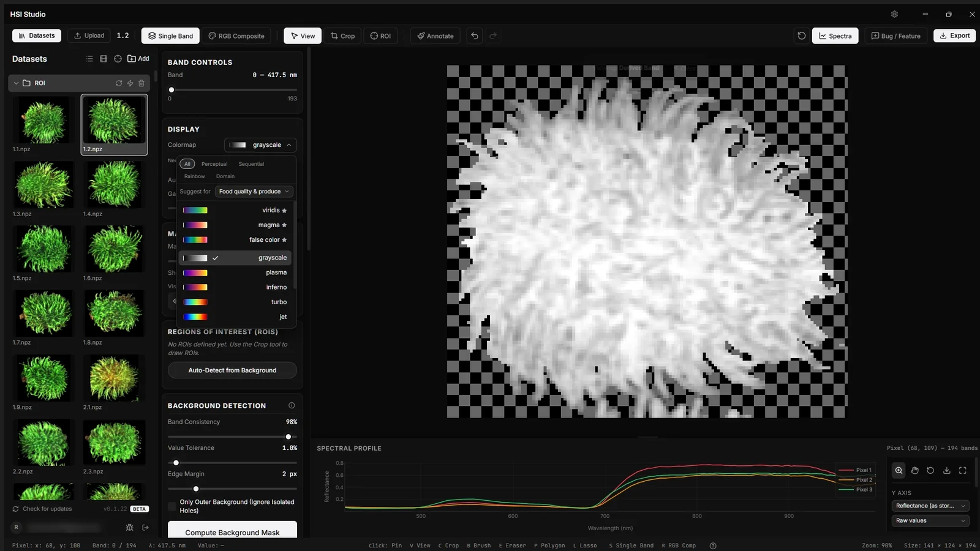Click Auto-Detect from Background button

pos(232,370)
